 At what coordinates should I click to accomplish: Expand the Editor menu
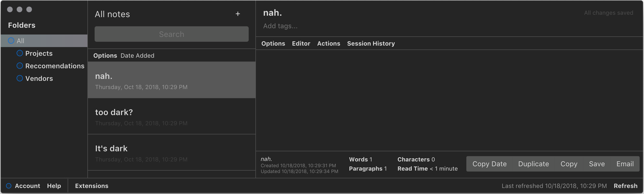click(x=301, y=44)
